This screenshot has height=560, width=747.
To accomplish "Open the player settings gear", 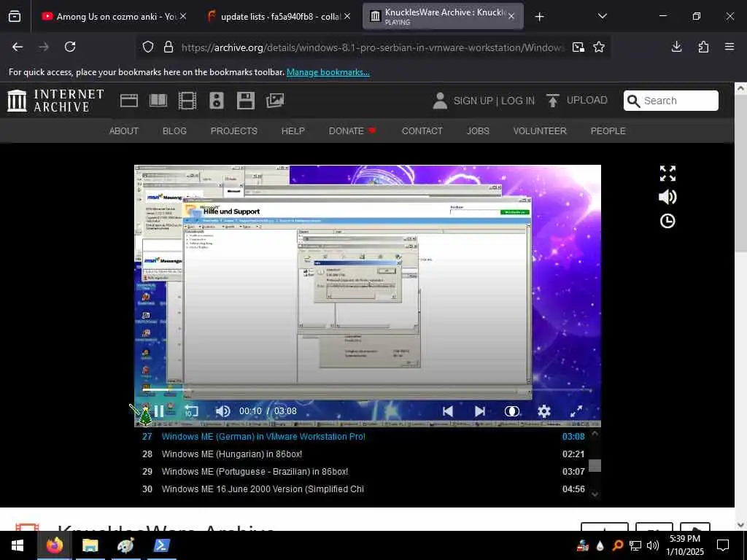I will pyautogui.click(x=544, y=411).
